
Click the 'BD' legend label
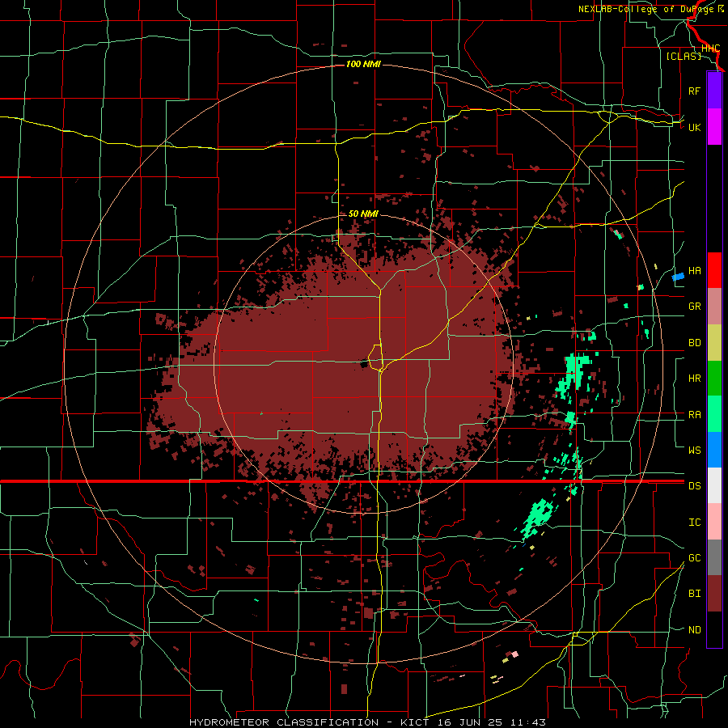694,343
